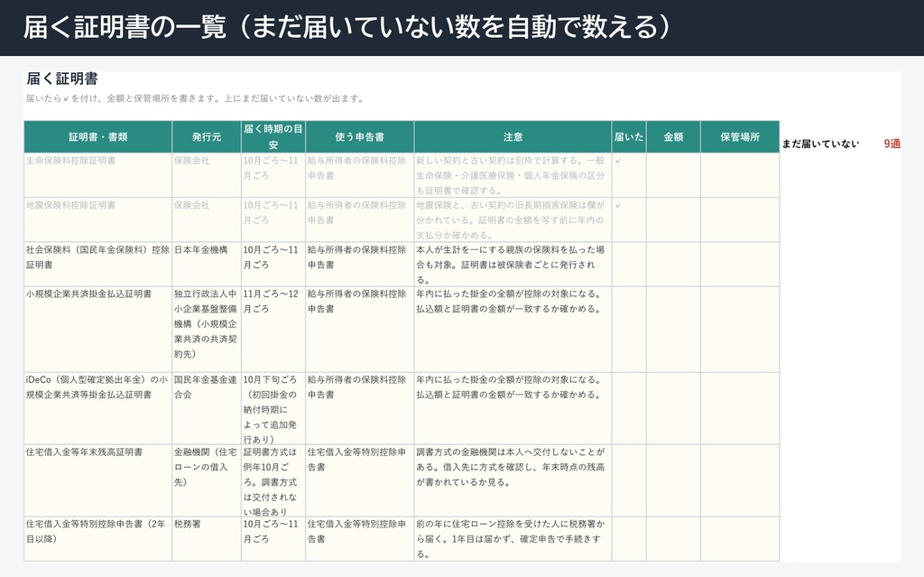This screenshot has height=577, width=924.
Task: Click the 届く証明書 section heading
Action: pyautogui.click(x=62, y=79)
